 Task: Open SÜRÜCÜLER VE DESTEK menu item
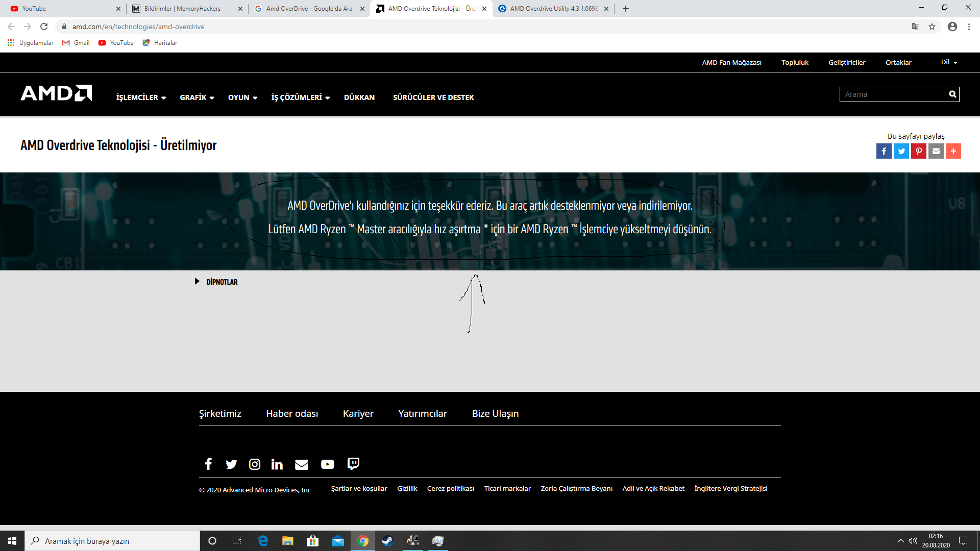[433, 97]
